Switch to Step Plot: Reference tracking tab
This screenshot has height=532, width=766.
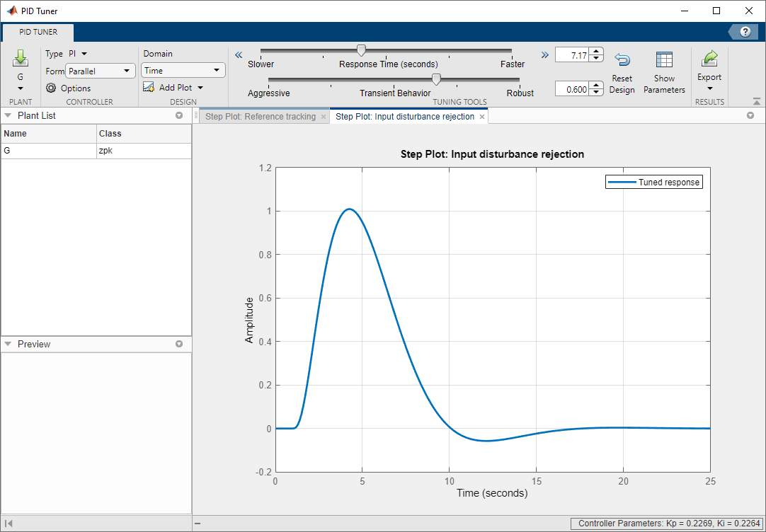[260, 117]
